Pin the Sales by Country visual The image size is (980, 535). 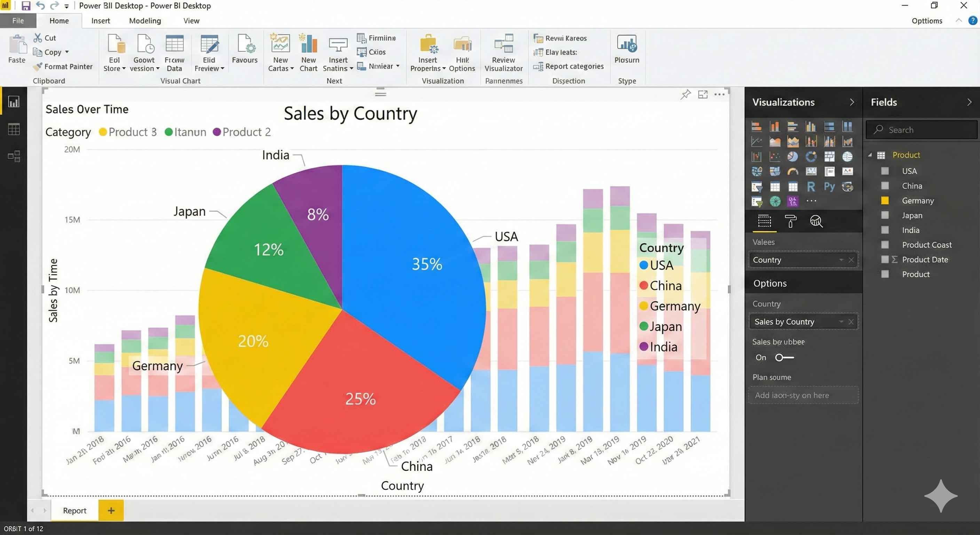click(686, 94)
